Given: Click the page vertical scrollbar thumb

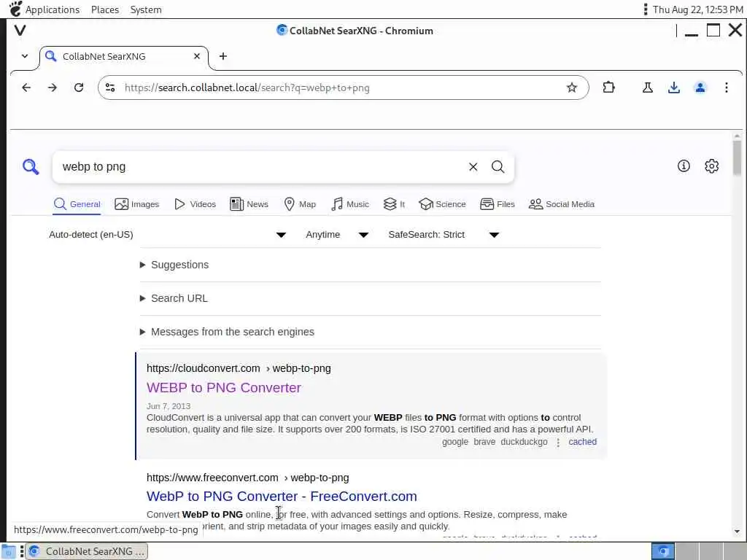Looking at the screenshot, I should click(x=737, y=158).
